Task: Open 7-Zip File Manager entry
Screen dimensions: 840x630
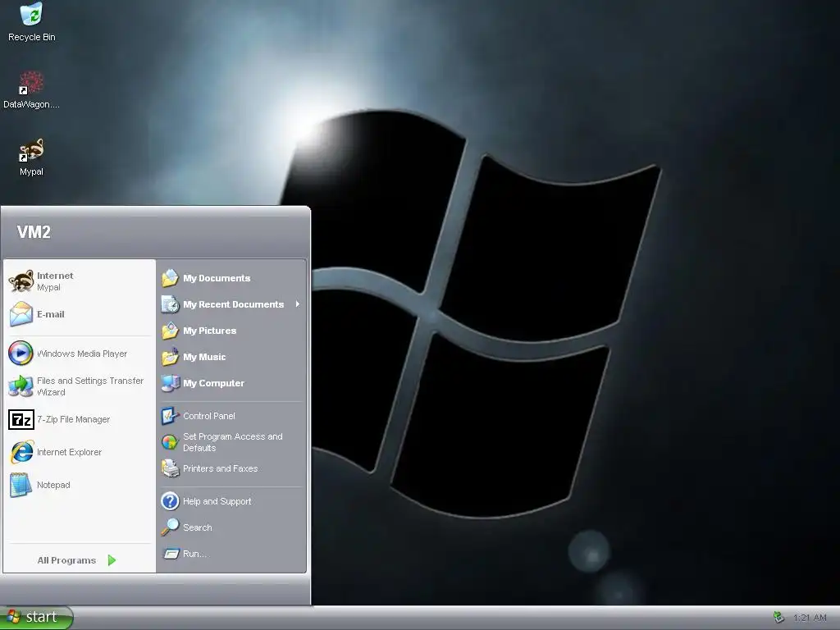Action: (80, 419)
